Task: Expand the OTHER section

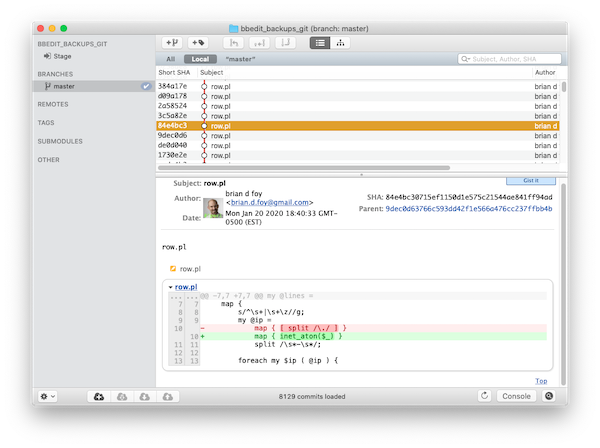Action: tap(48, 160)
